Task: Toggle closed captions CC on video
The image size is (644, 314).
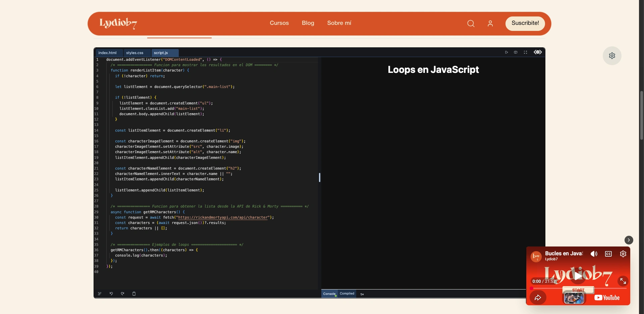Action: click(608, 254)
